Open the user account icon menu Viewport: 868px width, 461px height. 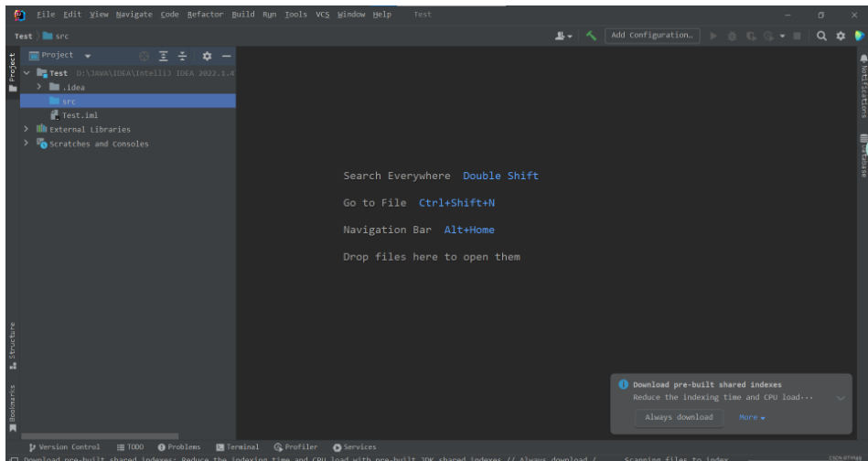point(563,36)
